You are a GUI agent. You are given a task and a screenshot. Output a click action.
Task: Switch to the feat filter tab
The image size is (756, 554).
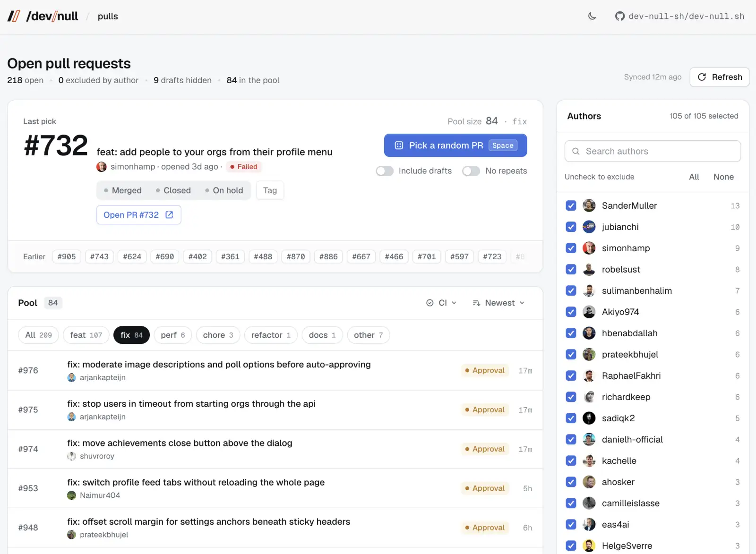86,335
